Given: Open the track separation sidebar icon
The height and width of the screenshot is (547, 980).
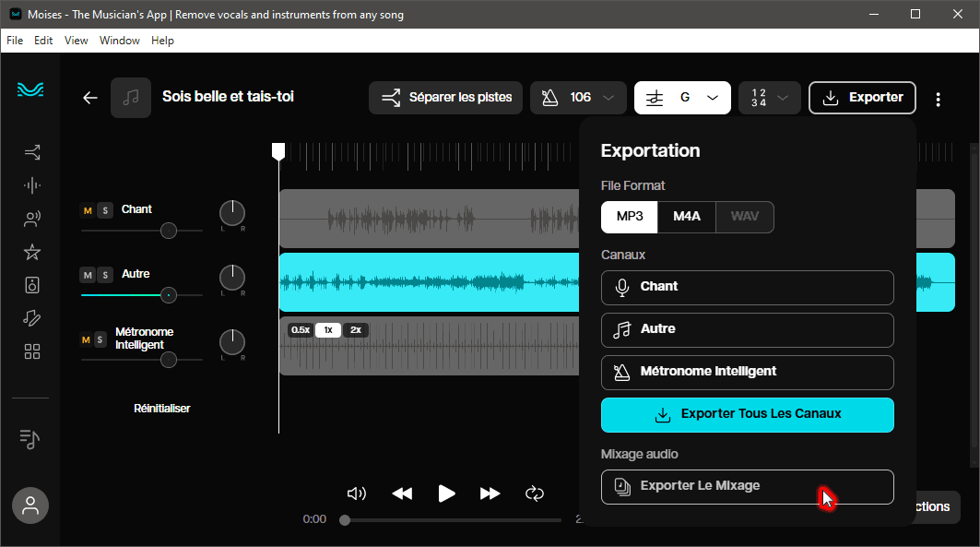Looking at the screenshot, I should coord(32,152).
